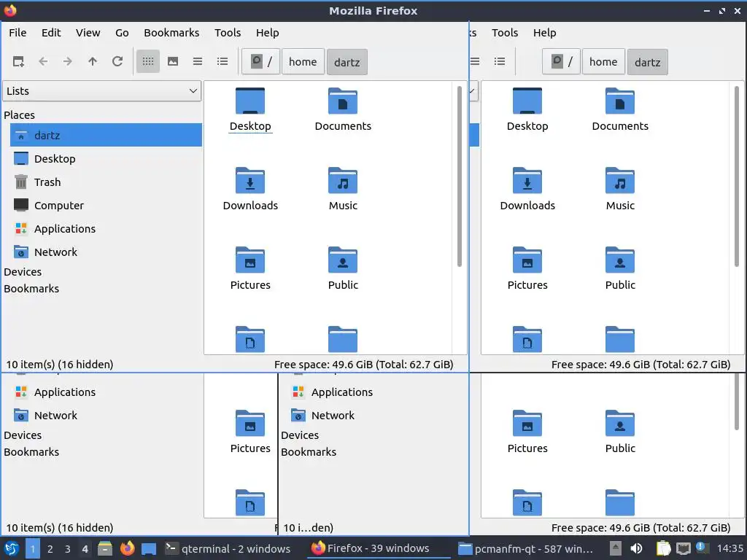The width and height of the screenshot is (747, 560).
Task: Click the 'home' path button in upper-right window
Action: [603, 62]
